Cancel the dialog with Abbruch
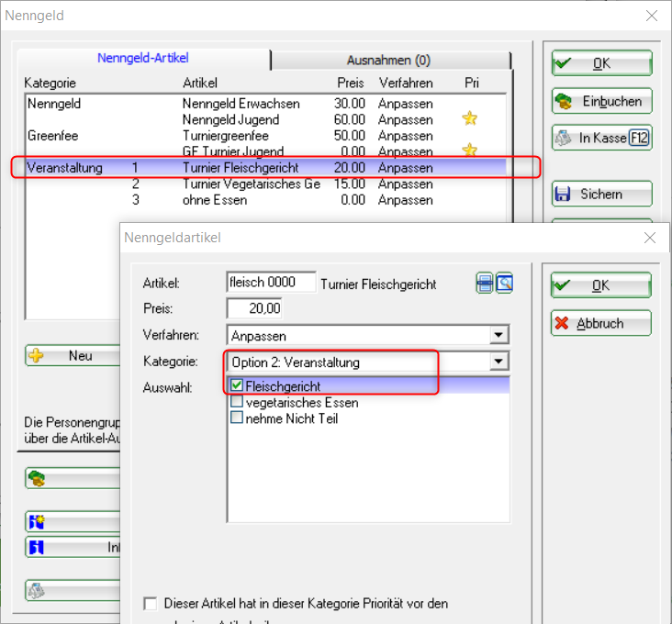Image resolution: width=672 pixels, height=624 pixels. (x=600, y=323)
